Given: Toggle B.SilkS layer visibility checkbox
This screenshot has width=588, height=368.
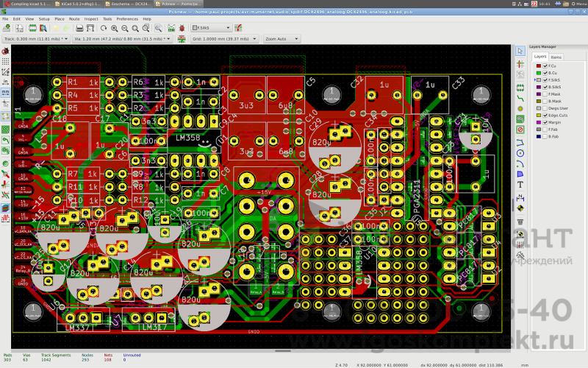Looking at the screenshot, I should tap(545, 87).
